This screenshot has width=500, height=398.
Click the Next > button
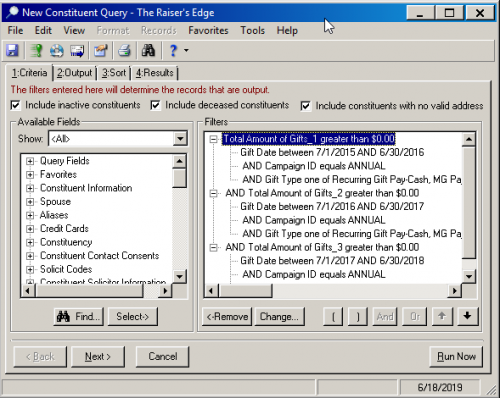click(x=98, y=357)
